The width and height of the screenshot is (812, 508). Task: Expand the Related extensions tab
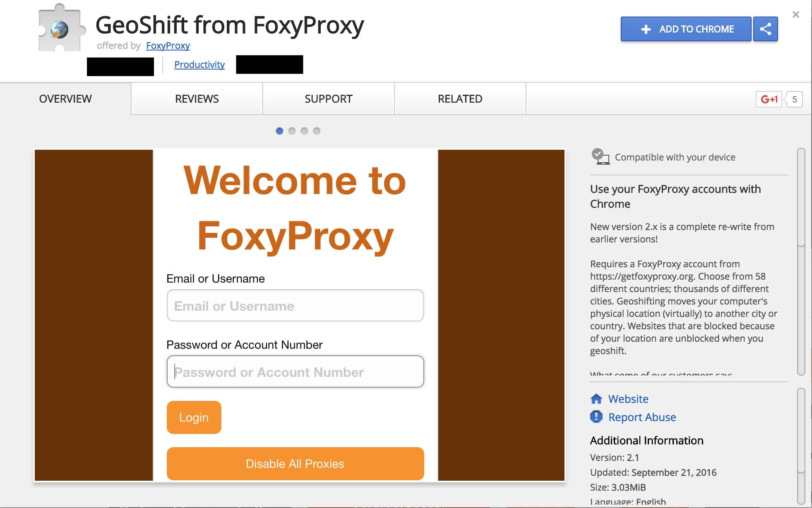coord(459,98)
